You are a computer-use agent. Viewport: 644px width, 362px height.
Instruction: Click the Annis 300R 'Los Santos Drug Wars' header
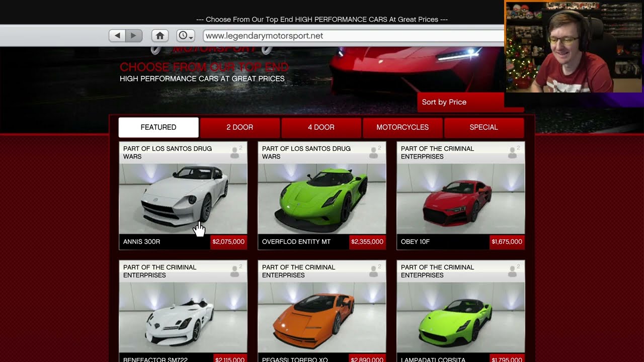tap(168, 152)
